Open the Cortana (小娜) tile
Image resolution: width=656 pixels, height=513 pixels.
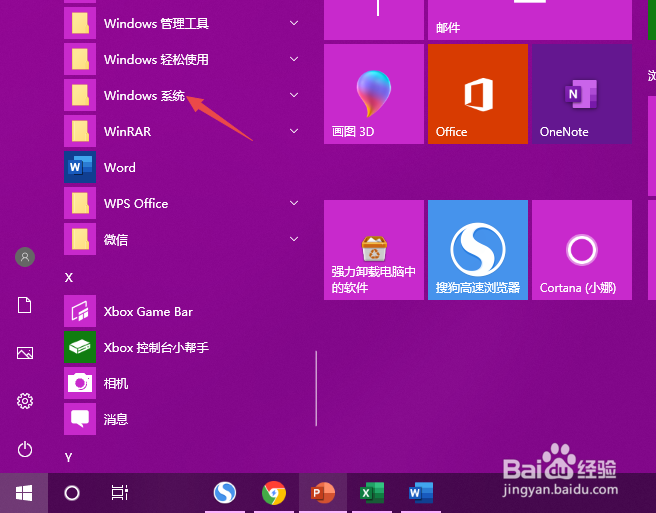tap(582, 250)
